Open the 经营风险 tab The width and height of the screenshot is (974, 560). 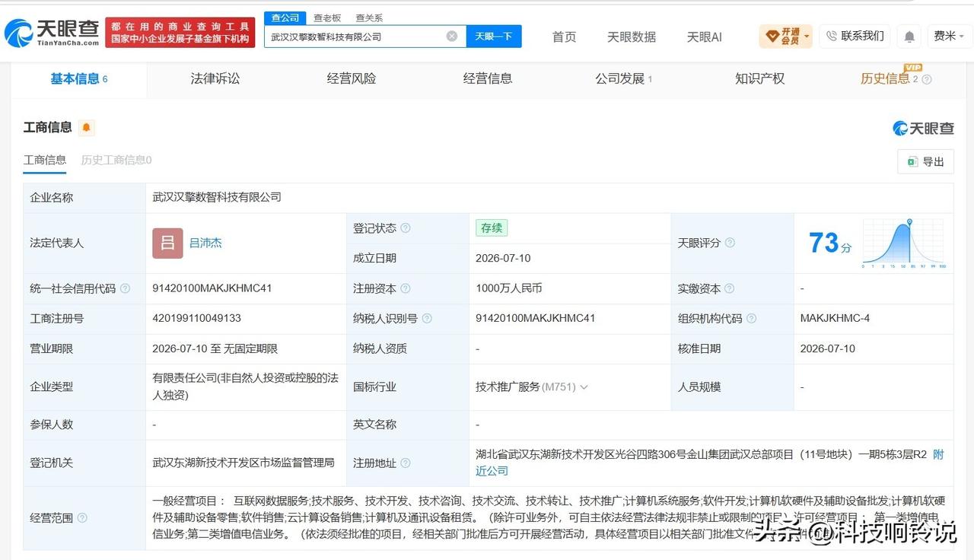click(352, 78)
